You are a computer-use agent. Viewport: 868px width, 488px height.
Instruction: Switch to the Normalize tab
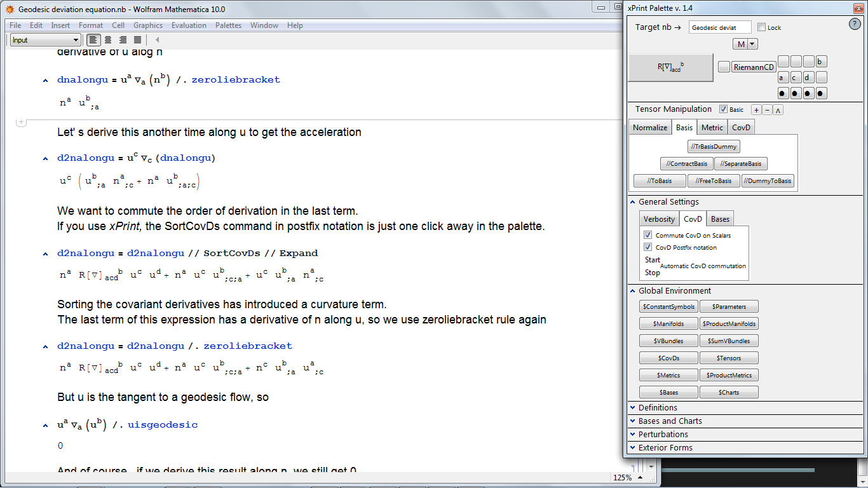tap(650, 128)
